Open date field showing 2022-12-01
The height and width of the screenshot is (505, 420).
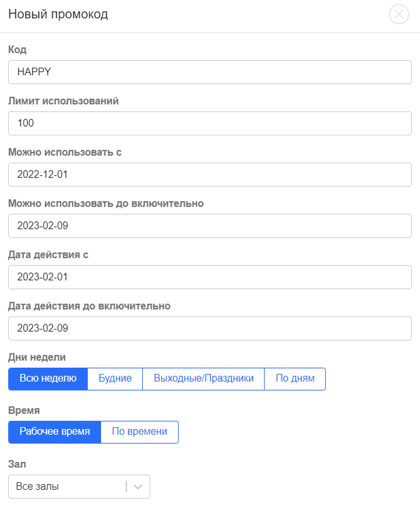(210, 174)
